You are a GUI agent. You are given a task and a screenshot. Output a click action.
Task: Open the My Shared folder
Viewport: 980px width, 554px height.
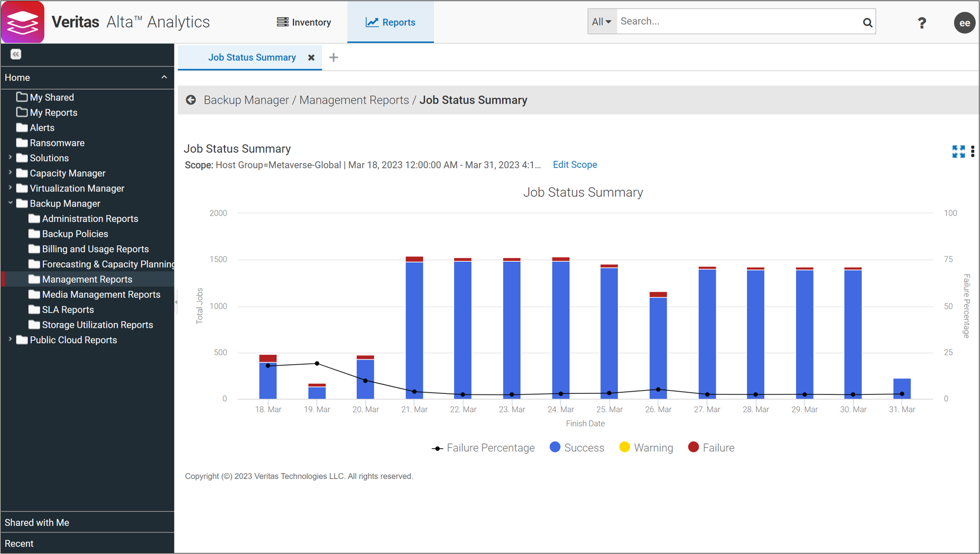click(x=45, y=97)
